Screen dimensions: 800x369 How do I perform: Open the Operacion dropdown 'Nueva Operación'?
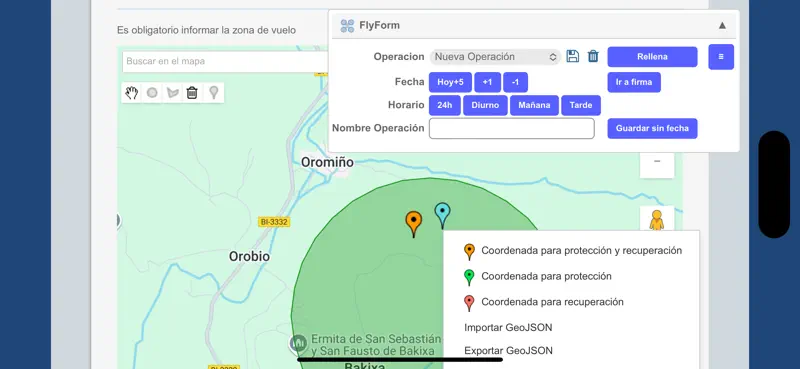pos(495,57)
